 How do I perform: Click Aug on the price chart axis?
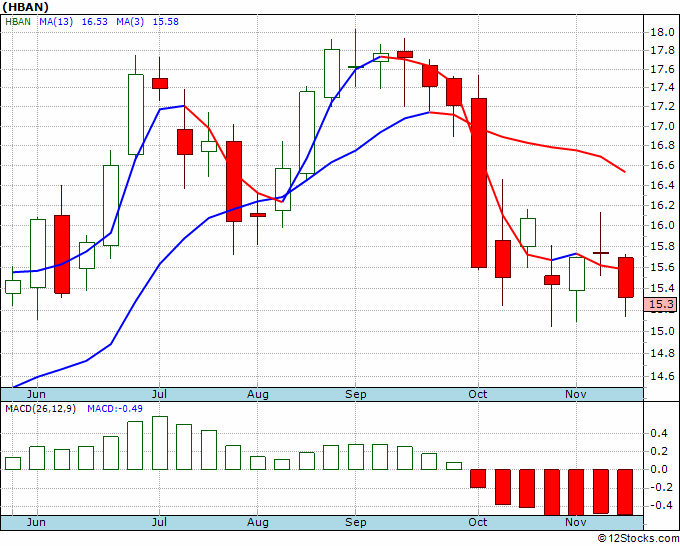click(x=258, y=394)
